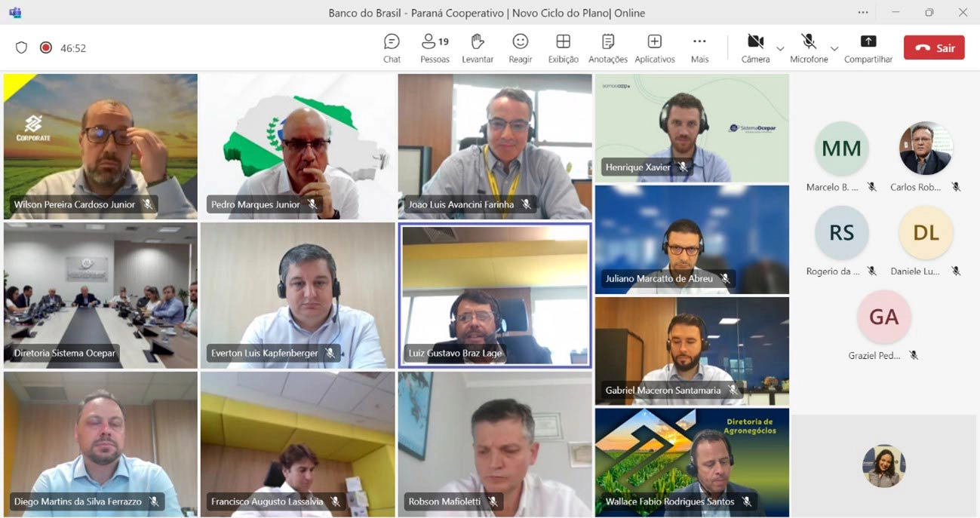The width and height of the screenshot is (980, 518).
Task: Click the shield security icon
Action: pos(21,48)
